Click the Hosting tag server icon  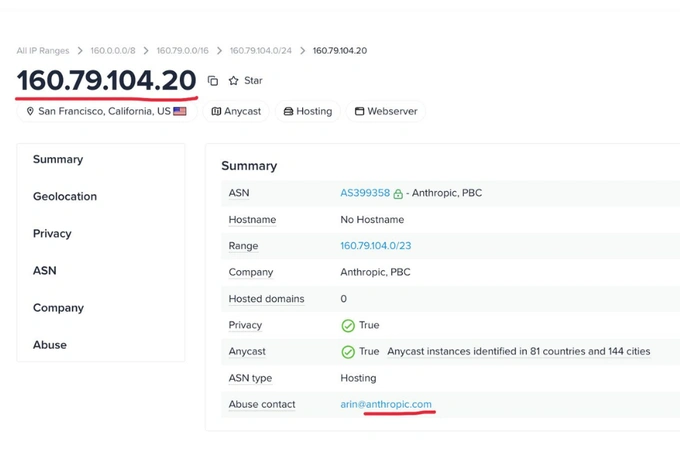coord(288,111)
